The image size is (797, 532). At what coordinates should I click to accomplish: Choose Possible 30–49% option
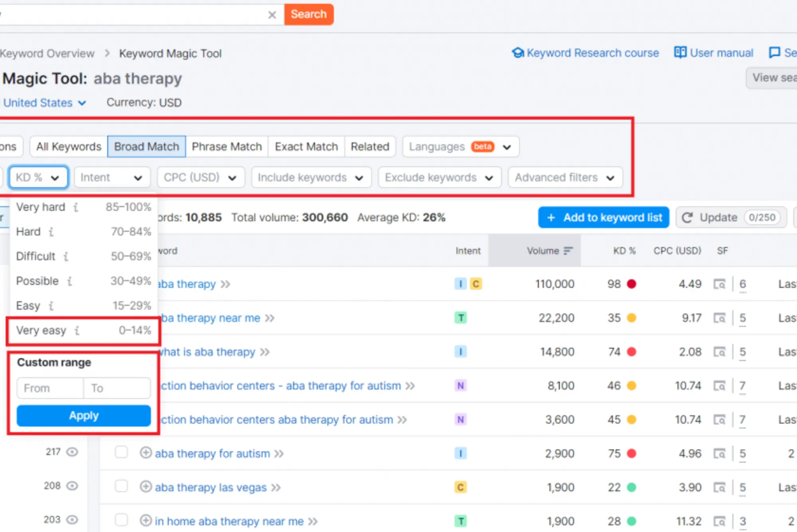84,281
